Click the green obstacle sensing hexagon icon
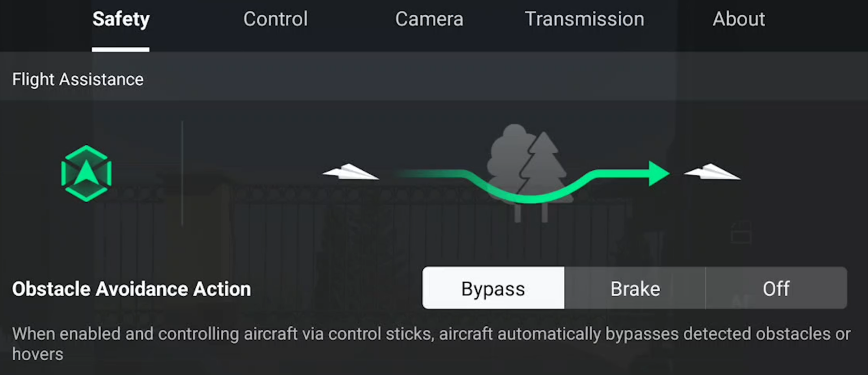Image resolution: width=868 pixels, height=375 pixels. tap(86, 173)
